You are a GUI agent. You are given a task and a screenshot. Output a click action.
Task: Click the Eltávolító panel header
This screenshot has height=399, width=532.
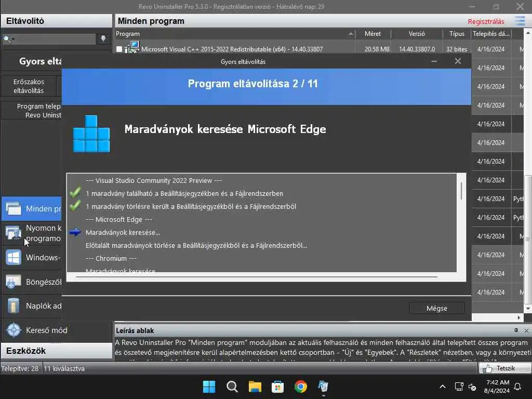coord(56,21)
